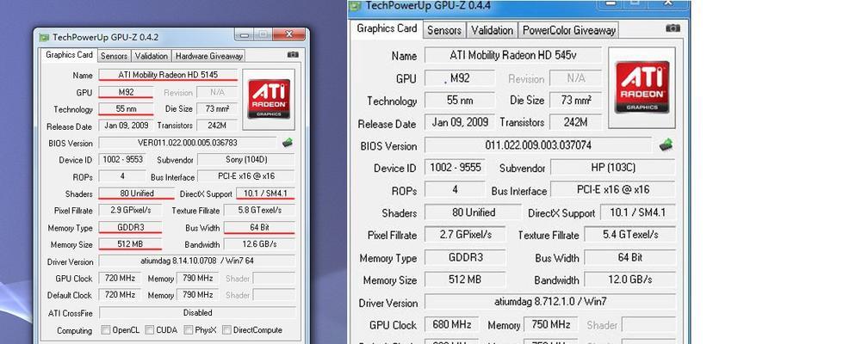Click the 12.6 GB/s bandwidth value
The width and height of the screenshot is (868, 344).
[259, 244]
